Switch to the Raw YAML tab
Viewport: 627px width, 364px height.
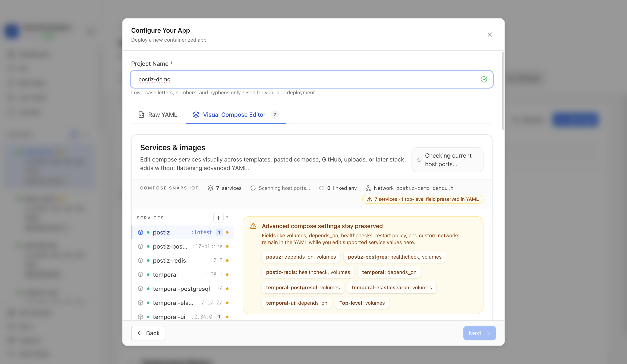[x=158, y=115]
